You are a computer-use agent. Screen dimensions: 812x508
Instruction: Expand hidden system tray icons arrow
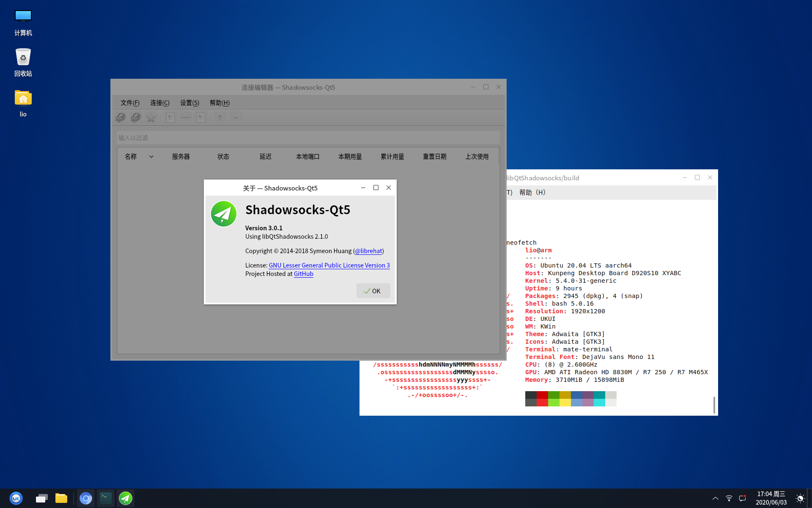pyautogui.click(x=715, y=498)
